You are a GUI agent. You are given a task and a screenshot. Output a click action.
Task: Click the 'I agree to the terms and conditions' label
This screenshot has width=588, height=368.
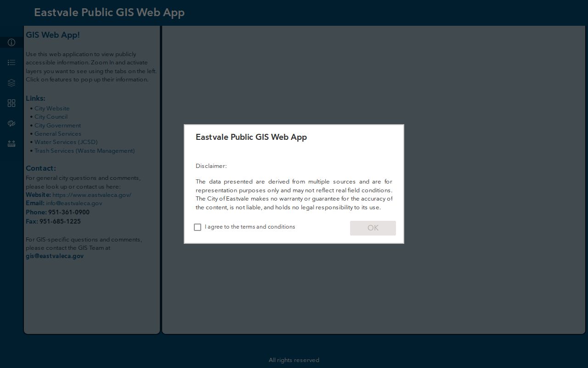click(x=250, y=227)
